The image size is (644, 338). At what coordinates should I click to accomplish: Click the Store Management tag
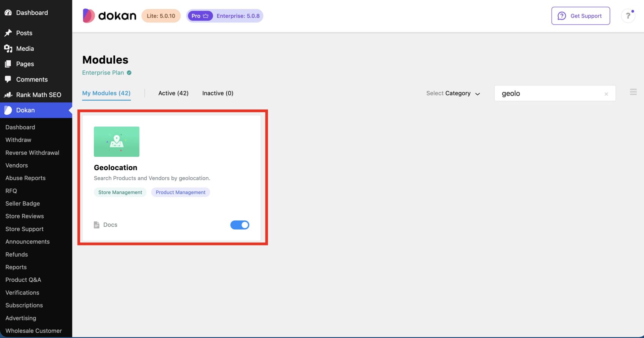click(x=120, y=192)
